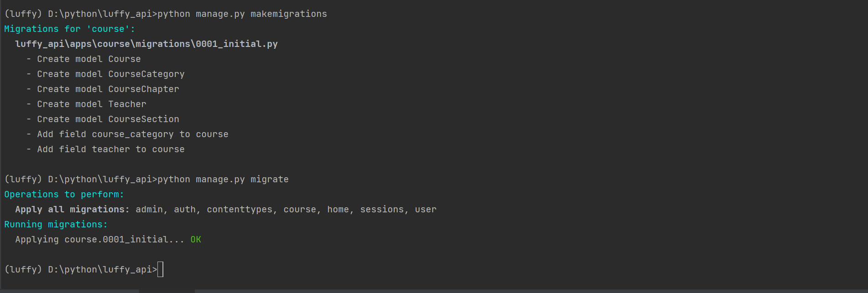Click "Applying course.0001_initial..." text

pos(99,240)
